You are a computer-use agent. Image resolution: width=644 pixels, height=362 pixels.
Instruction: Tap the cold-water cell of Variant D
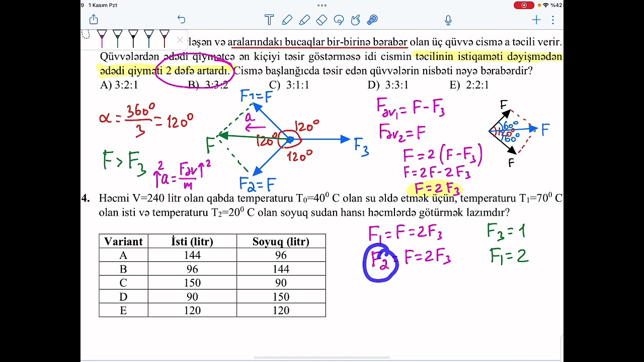(x=281, y=297)
